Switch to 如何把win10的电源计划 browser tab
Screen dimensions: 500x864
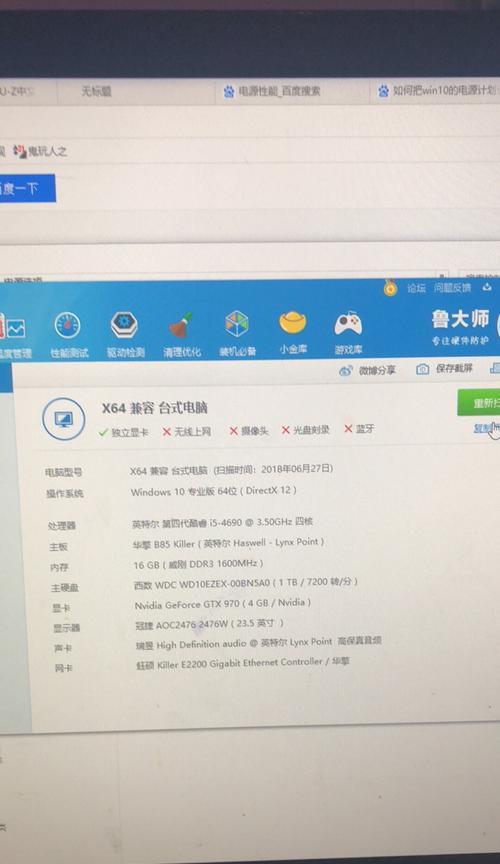444,90
